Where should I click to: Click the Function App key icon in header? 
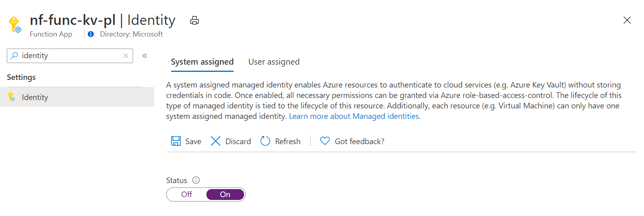15,25
